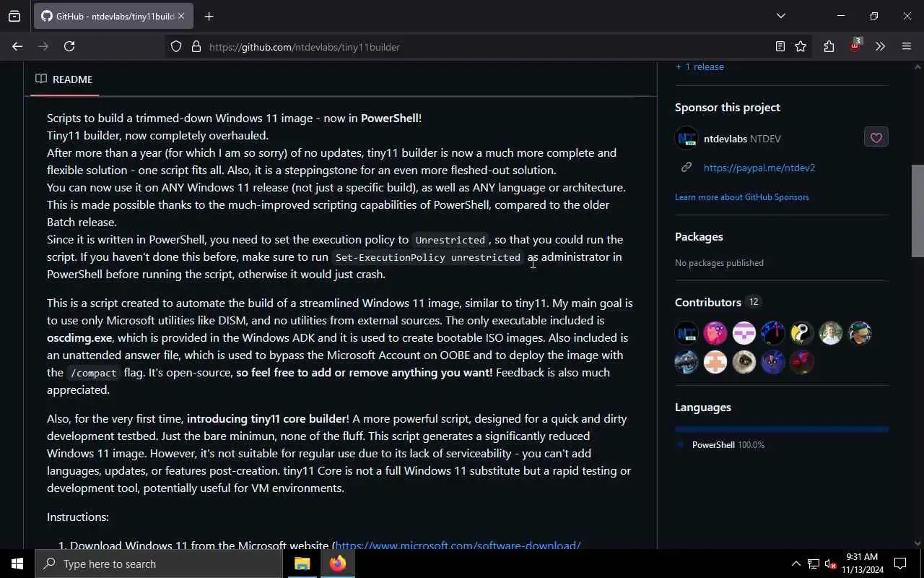Open the network status tray icon

[x=814, y=564]
